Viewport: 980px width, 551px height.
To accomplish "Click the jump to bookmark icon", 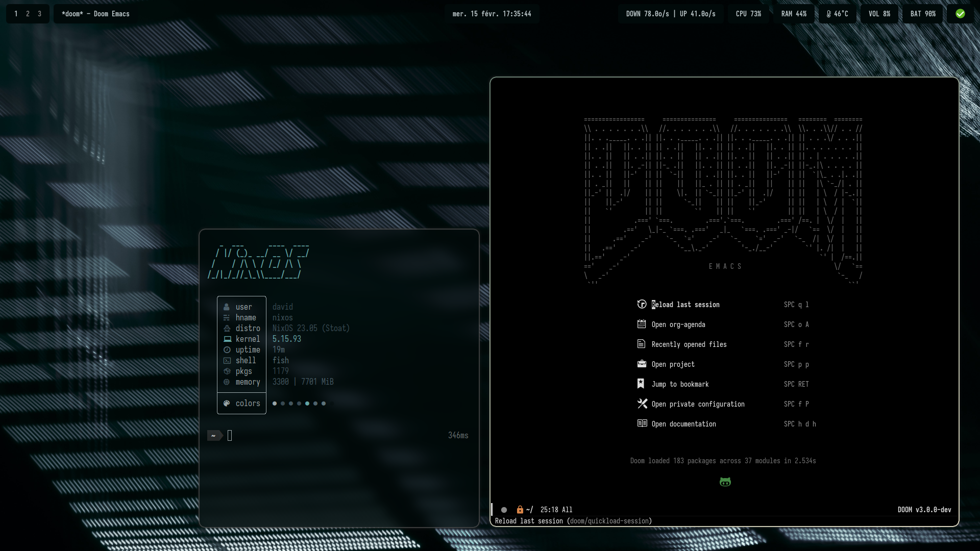I will click(x=641, y=384).
